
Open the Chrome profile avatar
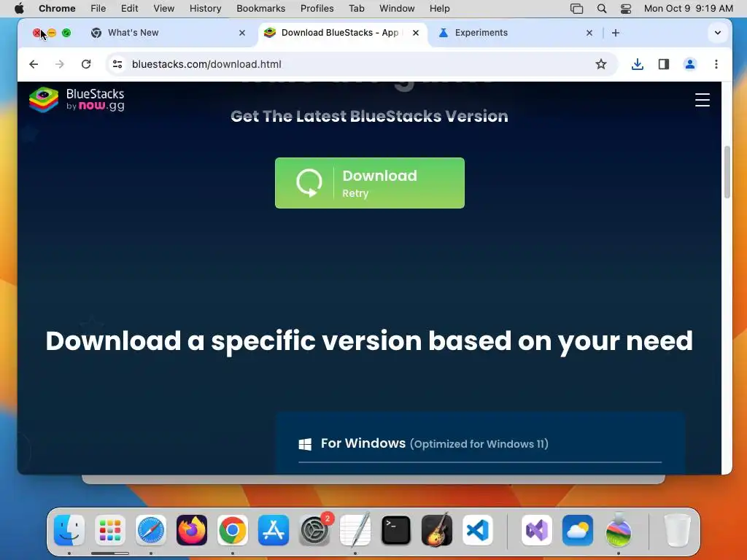(x=690, y=64)
